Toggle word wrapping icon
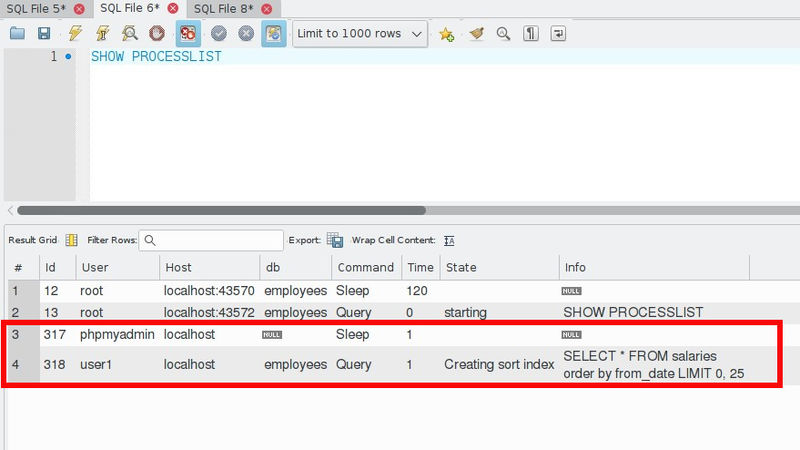The width and height of the screenshot is (800, 450). tap(558, 34)
